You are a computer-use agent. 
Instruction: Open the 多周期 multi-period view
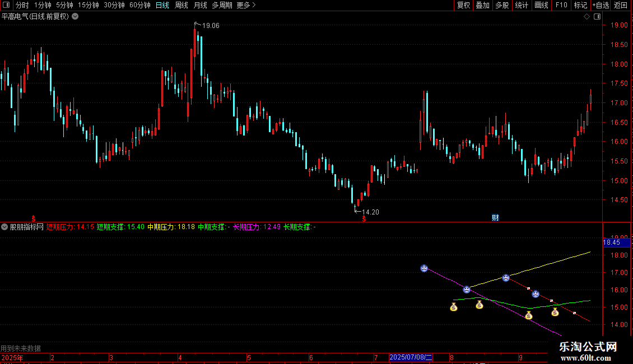(x=222, y=5)
